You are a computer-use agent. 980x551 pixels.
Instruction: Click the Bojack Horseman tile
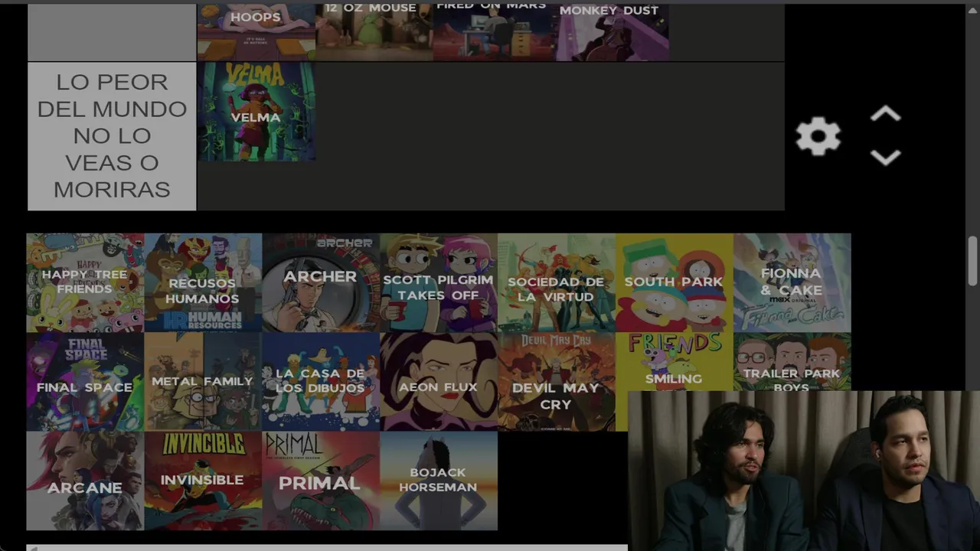439,481
